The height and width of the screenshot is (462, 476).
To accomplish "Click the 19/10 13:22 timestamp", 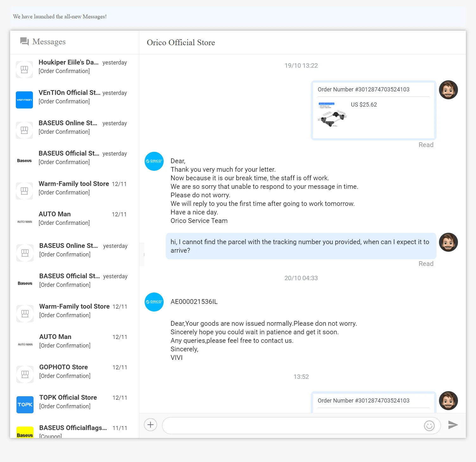I will coord(301,65).
